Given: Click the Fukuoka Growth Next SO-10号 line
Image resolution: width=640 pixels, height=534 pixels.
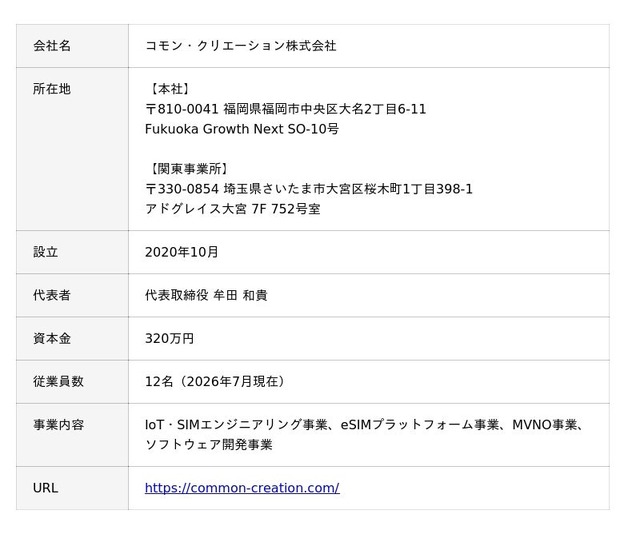Looking at the screenshot, I should coord(242,129).
